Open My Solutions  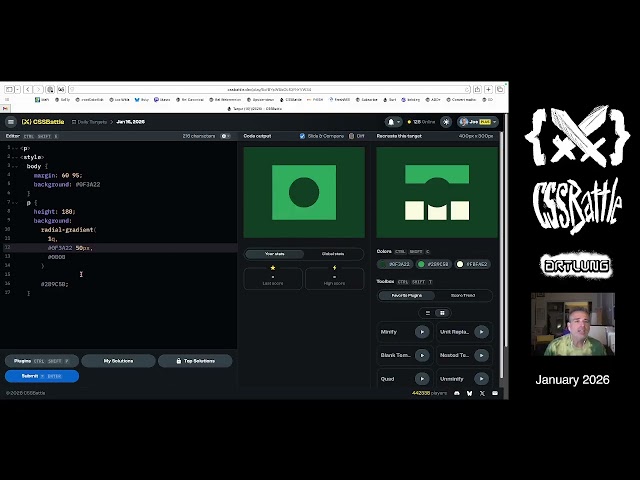pyautogui.click(x=118, y=361)
